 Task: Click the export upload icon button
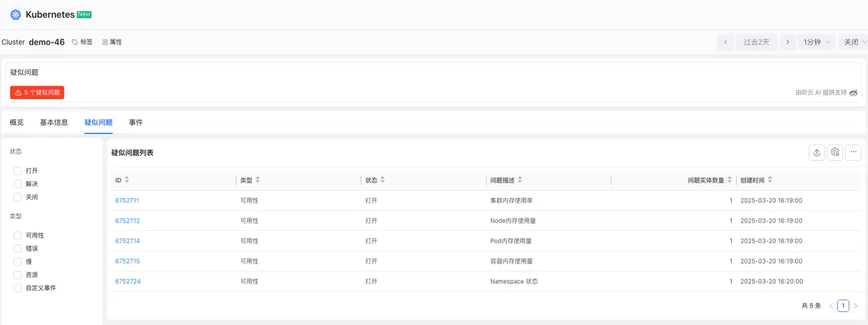[x=817, y=153]
